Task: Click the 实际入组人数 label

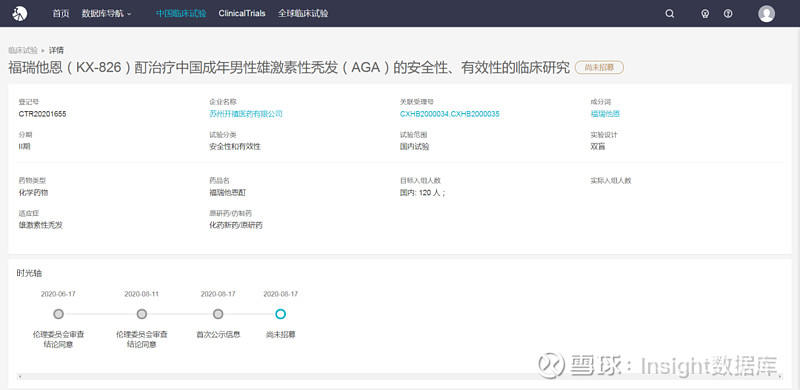Action: click(611, 181)
